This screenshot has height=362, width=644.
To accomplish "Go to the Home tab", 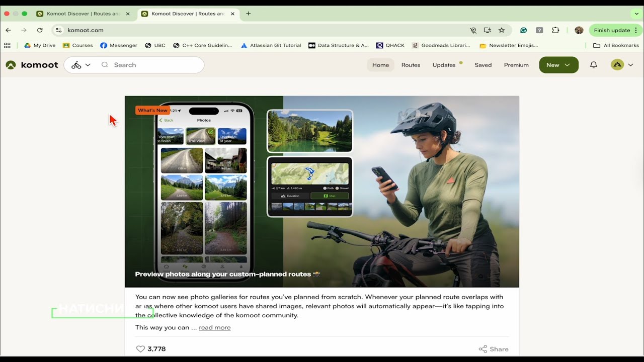I will [380, 65].
